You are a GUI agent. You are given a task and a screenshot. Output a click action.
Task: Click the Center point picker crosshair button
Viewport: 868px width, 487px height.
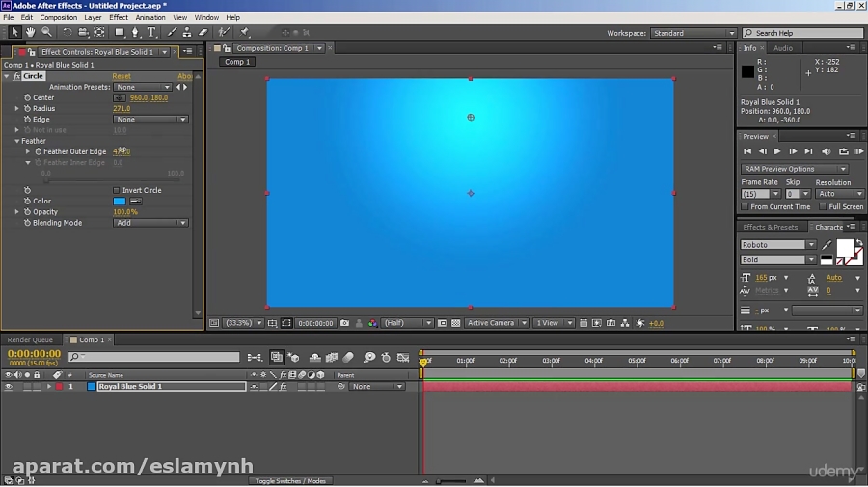click(x=119, y=98)
